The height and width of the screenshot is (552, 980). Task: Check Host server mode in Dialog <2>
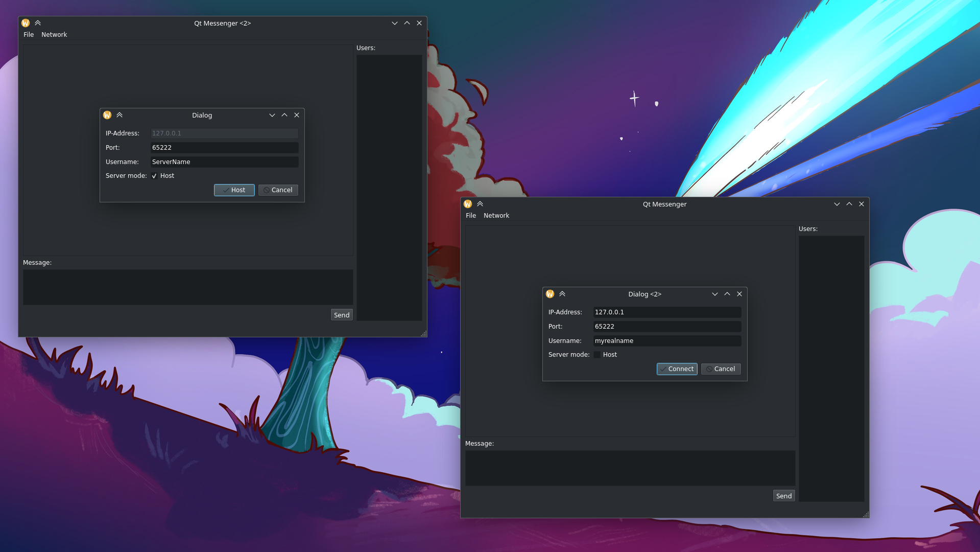coord(597,355)
